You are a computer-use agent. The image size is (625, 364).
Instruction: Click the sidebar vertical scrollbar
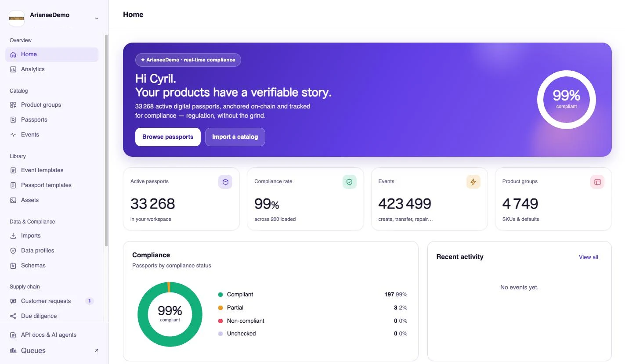(106, 141)
